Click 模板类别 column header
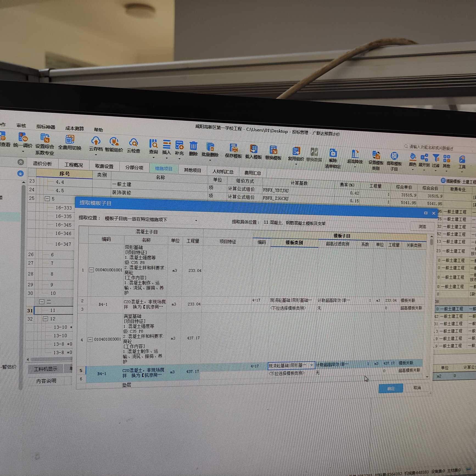This screenshot has width=476, height=476. tap(294, 243)
